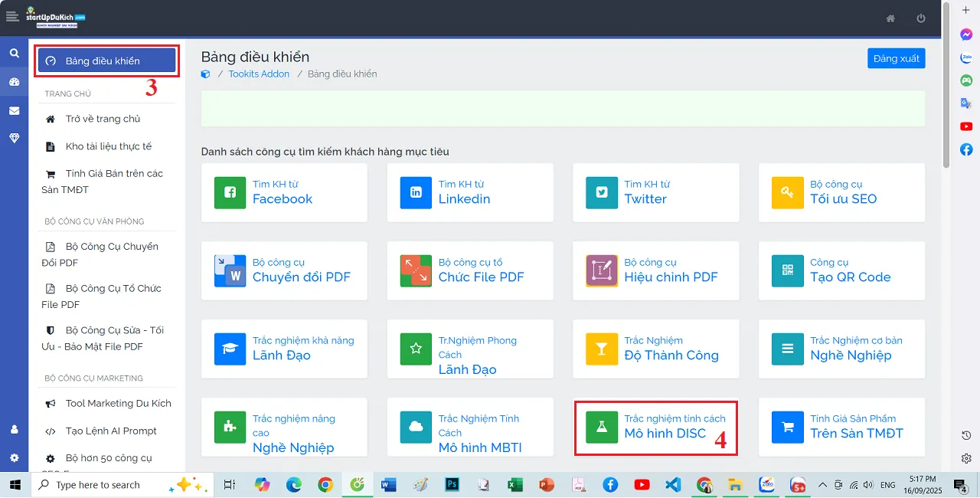Click the cocktail glass icon on the Độ Thành Công card
Image resolution: width=980 pixels, height=498 pixels.
pos(602,349)
